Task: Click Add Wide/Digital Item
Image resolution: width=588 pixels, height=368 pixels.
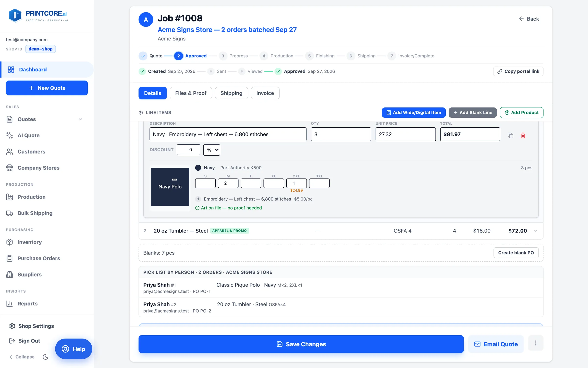Action: coord(414,113)
